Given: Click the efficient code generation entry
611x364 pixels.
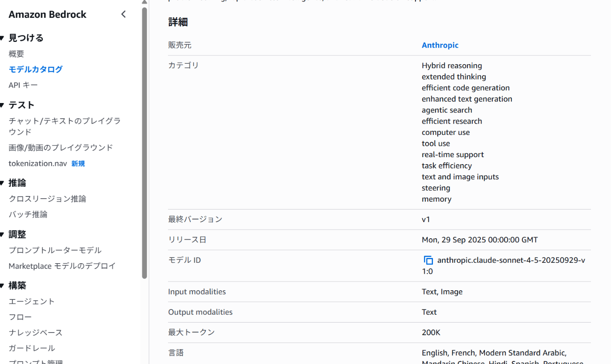Looking at the screenshot, I should tap(466, 88).
